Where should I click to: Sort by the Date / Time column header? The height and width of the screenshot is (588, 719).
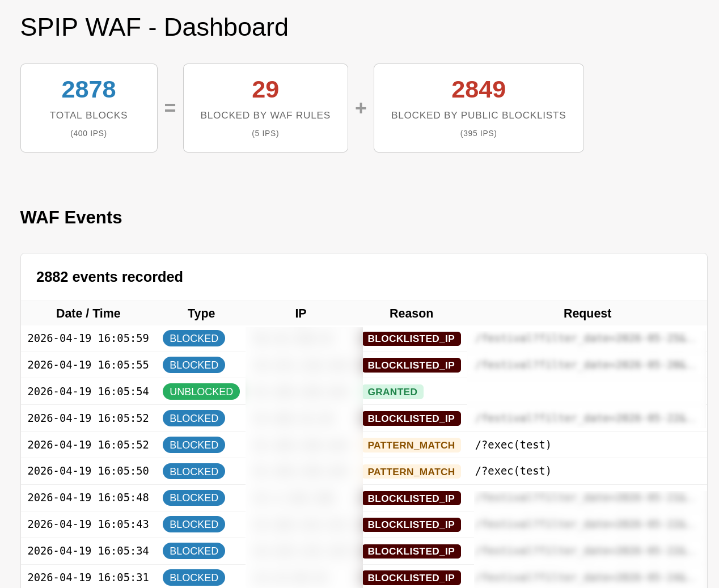pyautogui.click(x=88, y=314)
